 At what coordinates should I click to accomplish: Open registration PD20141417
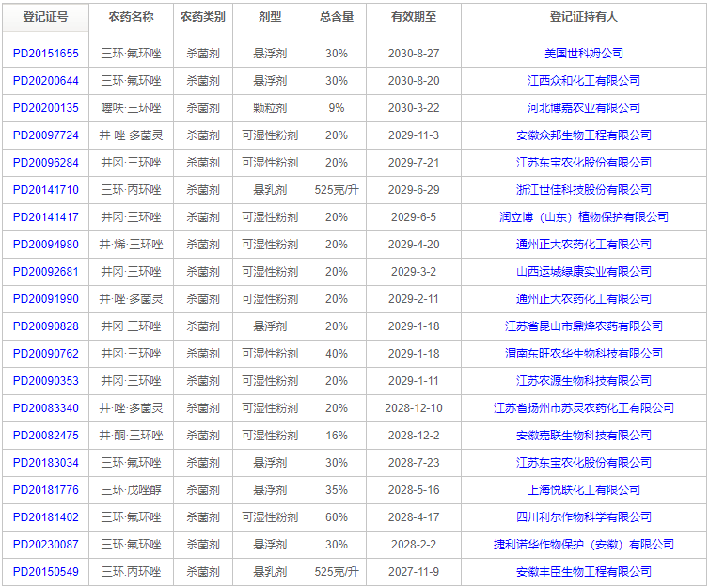(46, 217)
